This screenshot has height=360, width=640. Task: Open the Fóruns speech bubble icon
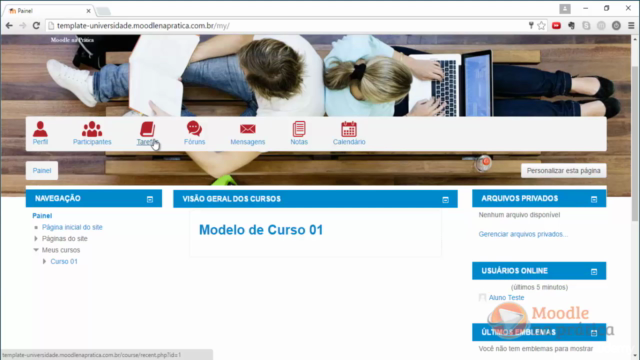pos(194,129)
